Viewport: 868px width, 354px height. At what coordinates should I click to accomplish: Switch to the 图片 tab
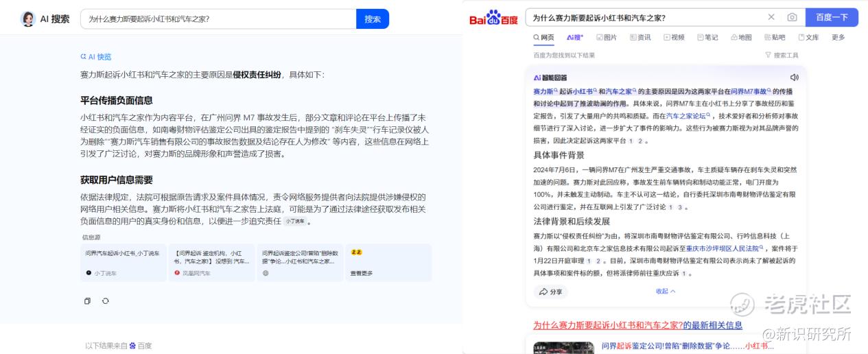tap(607, 38)
